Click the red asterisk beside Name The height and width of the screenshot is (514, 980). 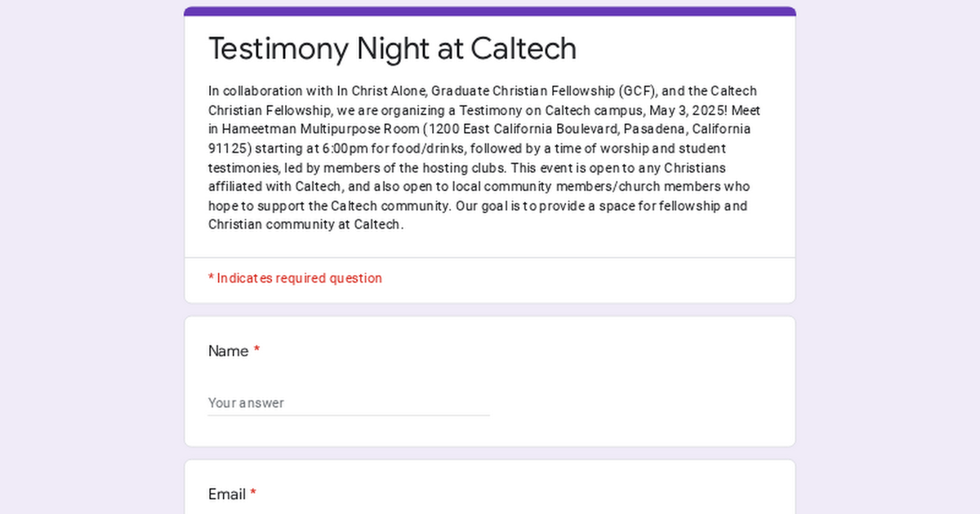(256, 350)
